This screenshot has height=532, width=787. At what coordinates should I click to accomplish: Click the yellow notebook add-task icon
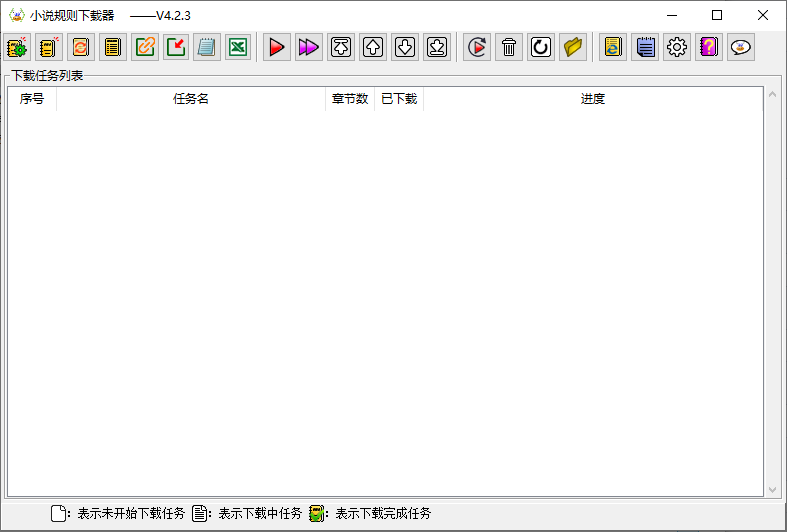click(49, 47)
